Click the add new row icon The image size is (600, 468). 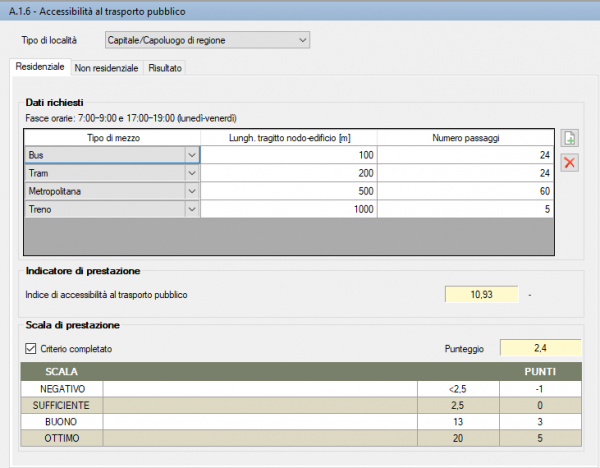(x=569, y=138)
